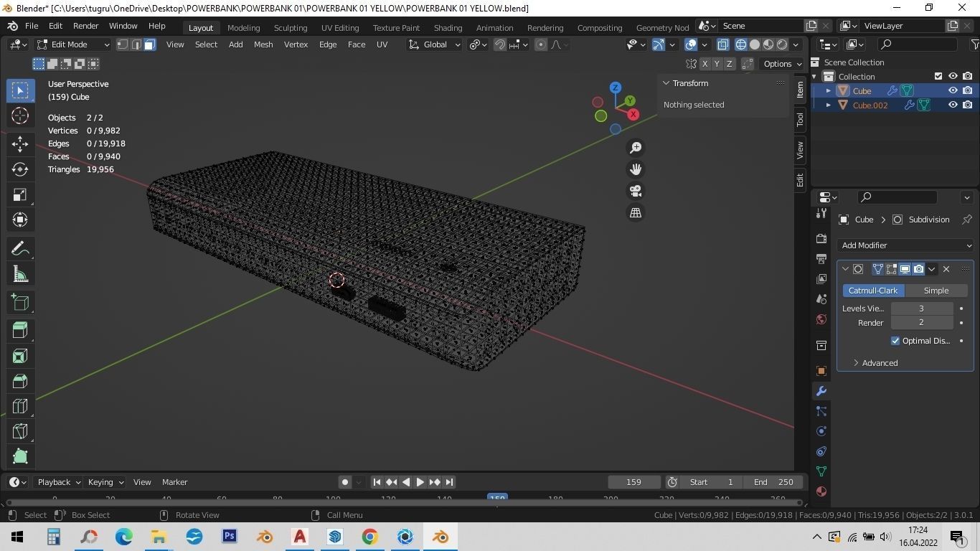Open the Physics properties tab

[x=821, y=431]
